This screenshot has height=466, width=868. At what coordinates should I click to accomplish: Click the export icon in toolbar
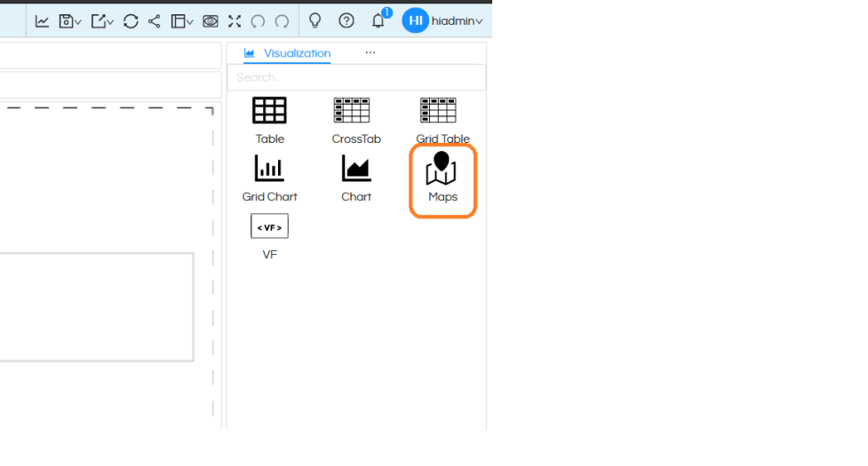click(x=98, y=21)
